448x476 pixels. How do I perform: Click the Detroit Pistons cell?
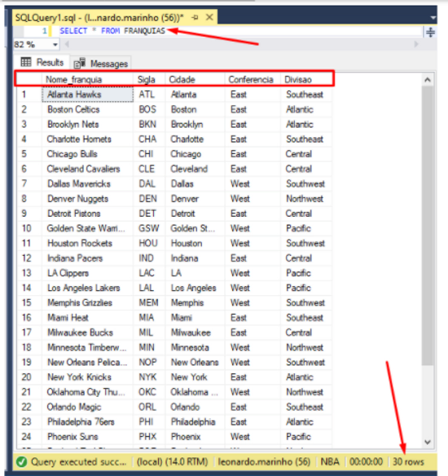coord(87,214)
